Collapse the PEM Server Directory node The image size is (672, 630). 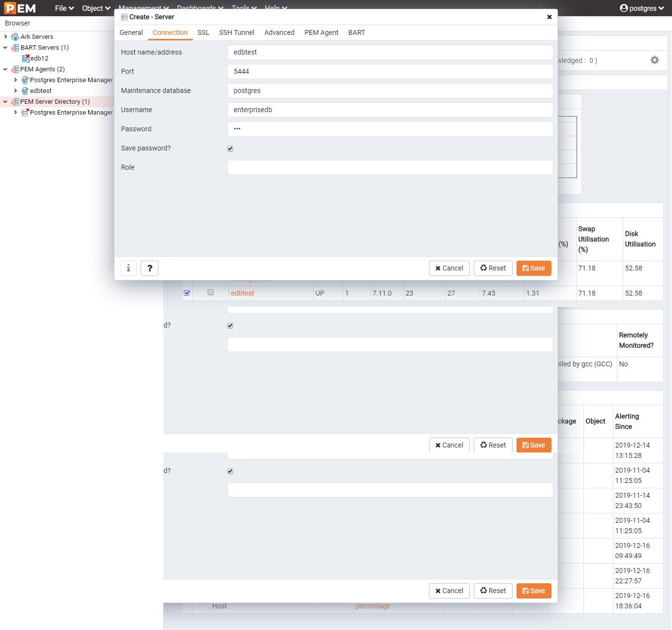5,102
